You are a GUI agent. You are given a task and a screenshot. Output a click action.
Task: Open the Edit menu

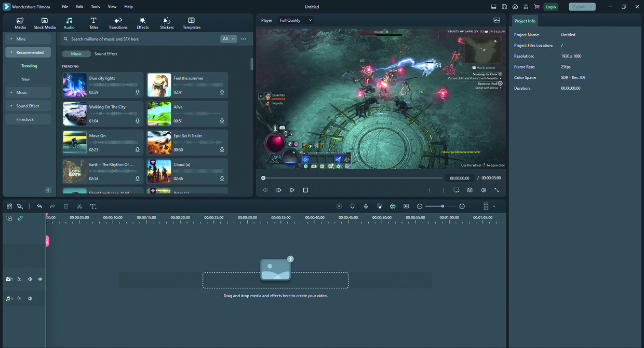(x=79, y=7)
